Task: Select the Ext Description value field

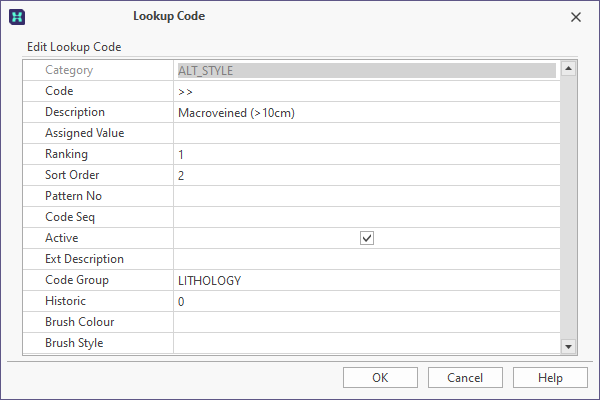Action: point(366,259)
